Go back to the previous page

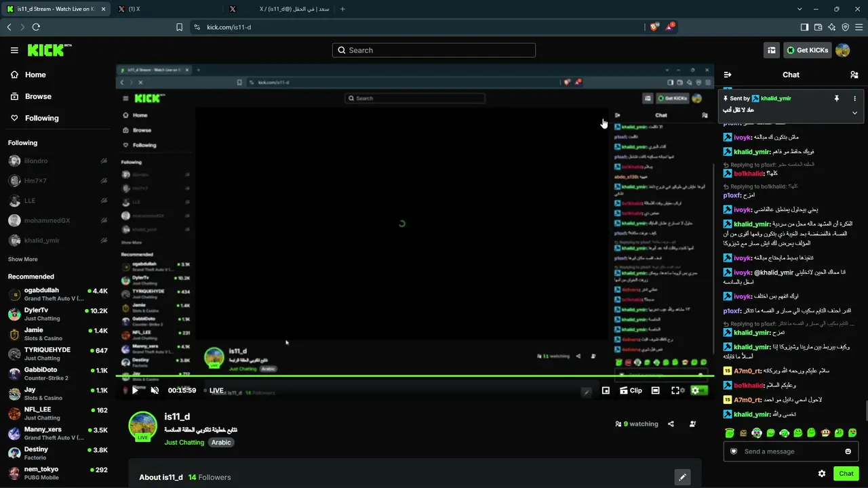tap(9, 27)
